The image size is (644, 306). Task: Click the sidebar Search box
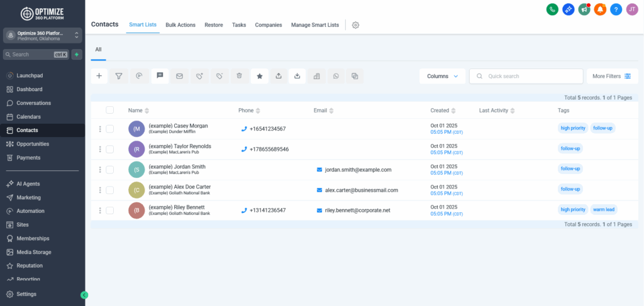click(36, 55)
